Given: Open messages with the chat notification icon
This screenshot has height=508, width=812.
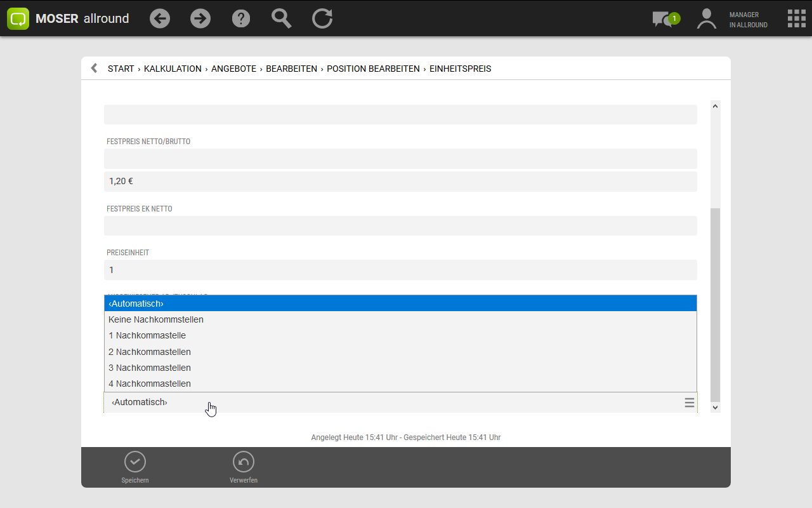Looking at the screenshot, I should pyautogui.click(x=664, y=19).
